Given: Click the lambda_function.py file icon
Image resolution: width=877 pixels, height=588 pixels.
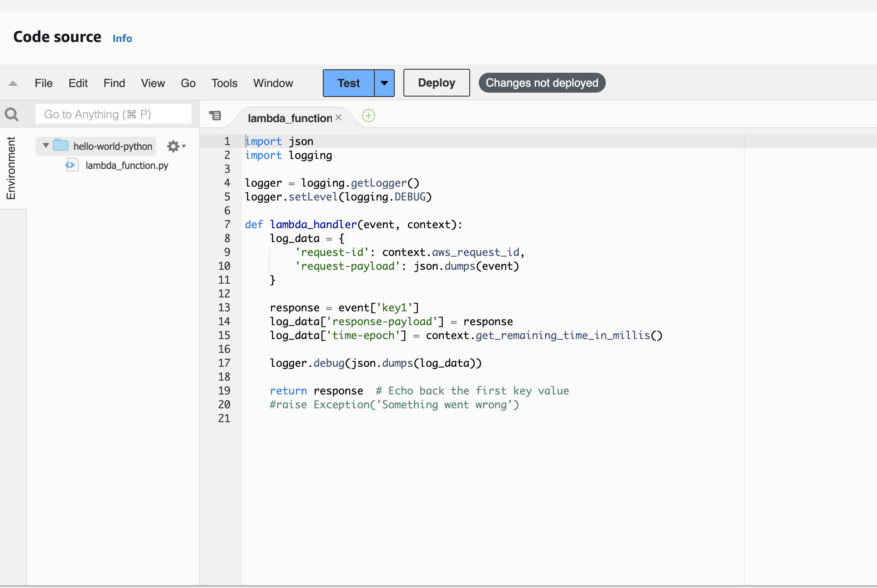Looking at the screenshot, I should tap(71, 165).
